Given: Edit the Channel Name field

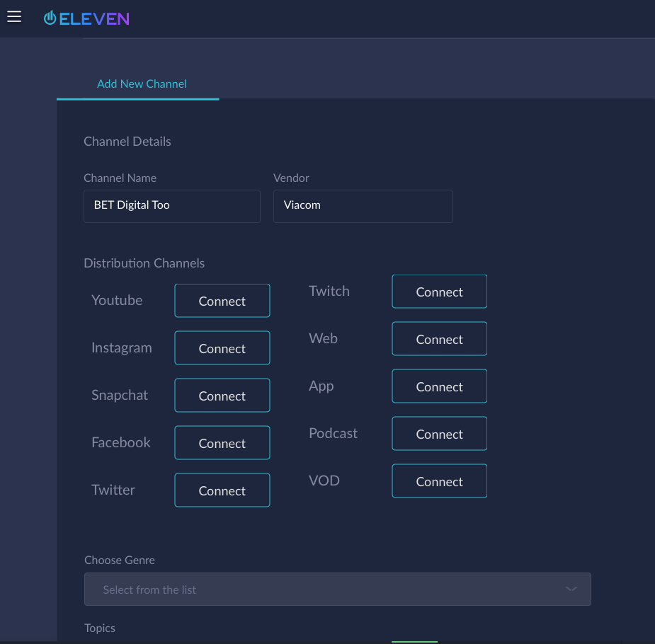Looking at the screenshot, I should coord(171,206).
